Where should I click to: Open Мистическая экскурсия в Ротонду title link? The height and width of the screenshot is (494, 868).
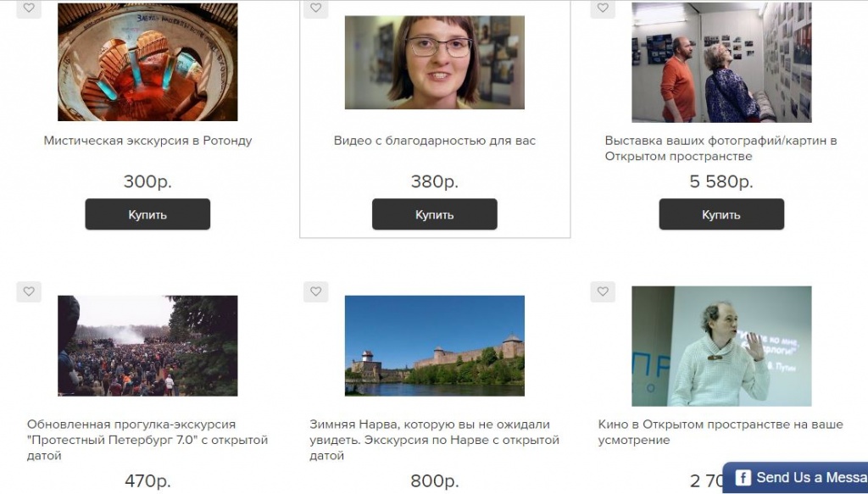(147, 141)
